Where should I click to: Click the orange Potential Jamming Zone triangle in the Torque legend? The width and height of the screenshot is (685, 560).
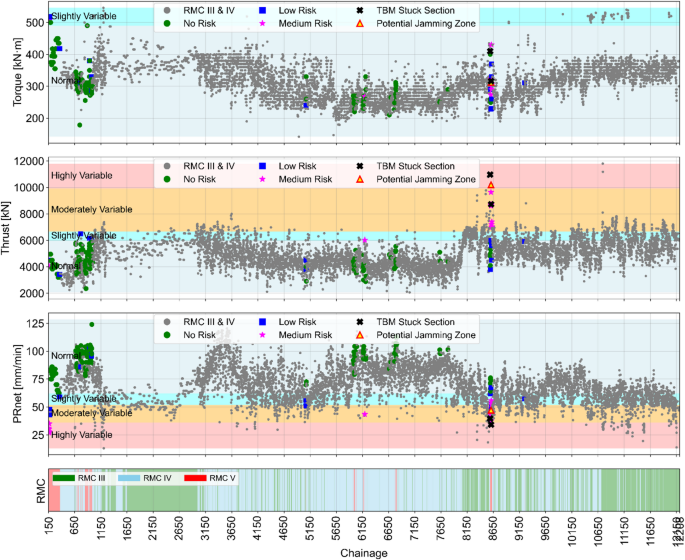click(x=359, y=22)
